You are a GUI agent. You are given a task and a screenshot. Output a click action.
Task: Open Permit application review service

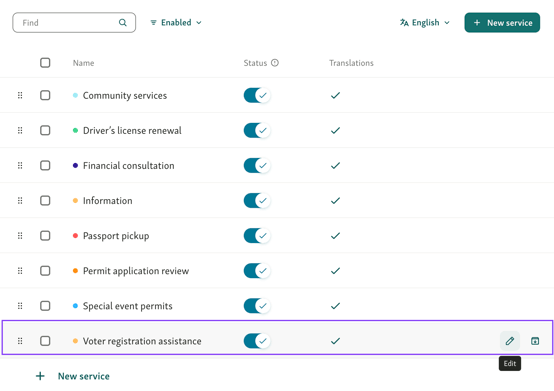point(136,271)
